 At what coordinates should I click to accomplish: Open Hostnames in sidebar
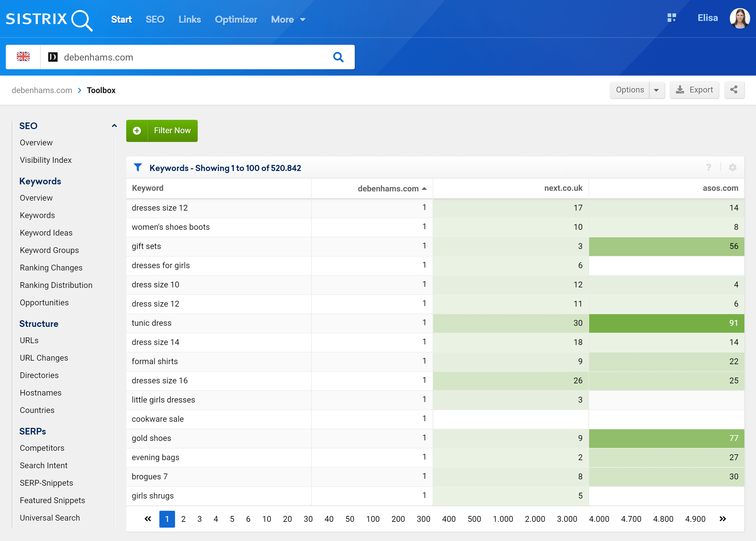pos(40,393)
